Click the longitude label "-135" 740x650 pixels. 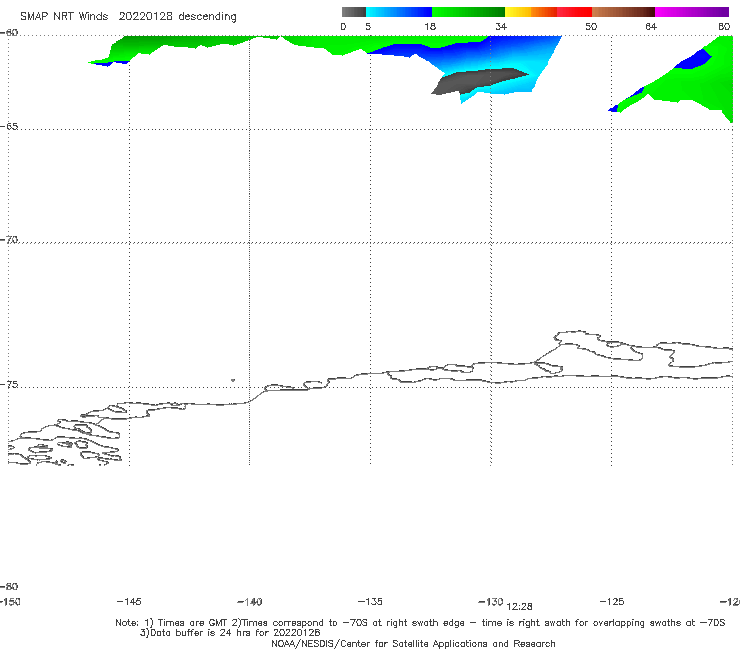point(370,602)
